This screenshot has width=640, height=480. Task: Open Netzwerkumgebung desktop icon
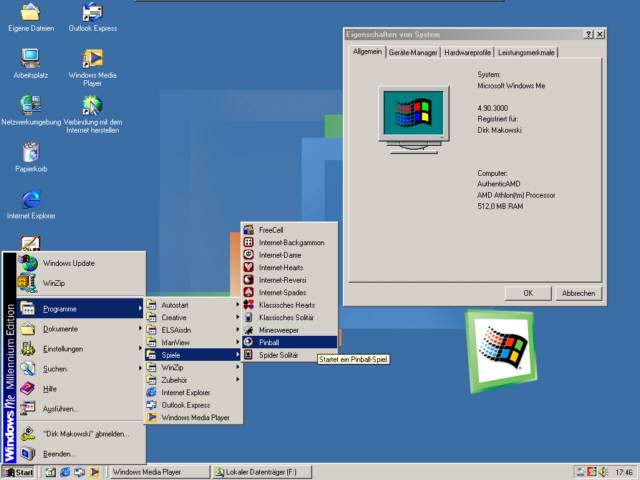(31, 110)
